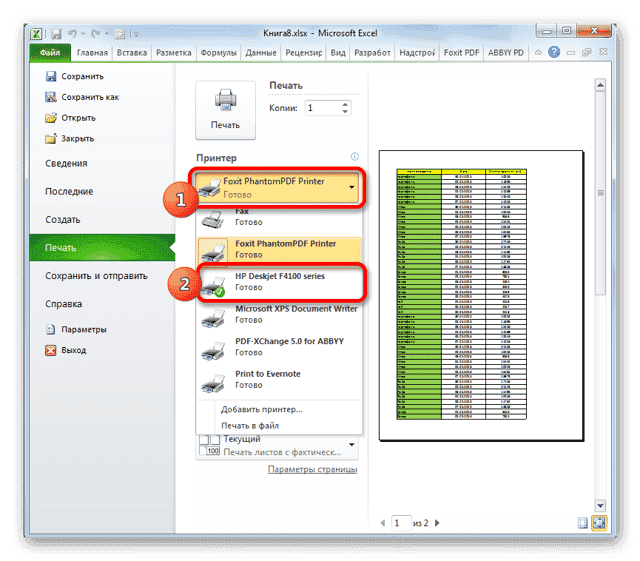Click the Redo arrow in quick access toolbar
Image resolution: width=640 pixels, height=561 pixels.
pyautogui.click(x=96, y=34)
